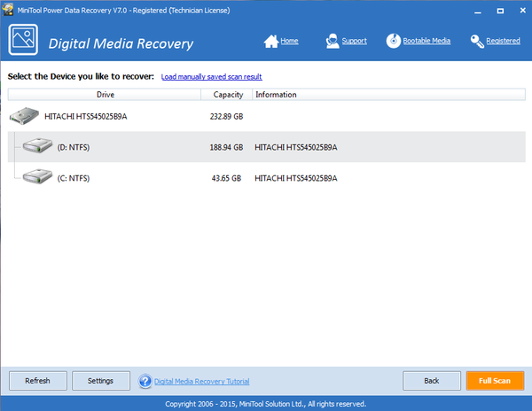532x411 pixels.
Task: Click the 188.94 GB capacity value
Action: [226, 147]
